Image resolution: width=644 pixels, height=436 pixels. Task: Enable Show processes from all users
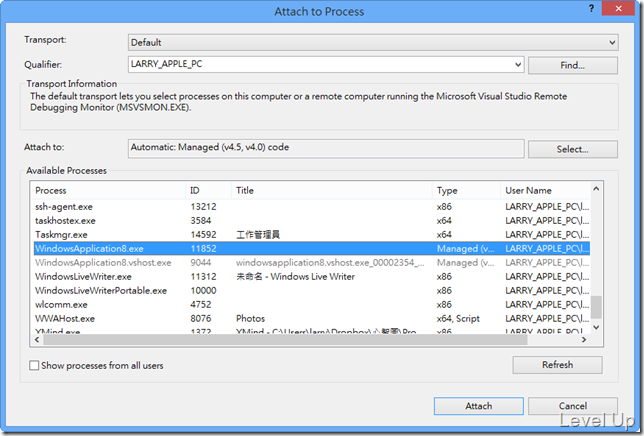tap(34, 365)
